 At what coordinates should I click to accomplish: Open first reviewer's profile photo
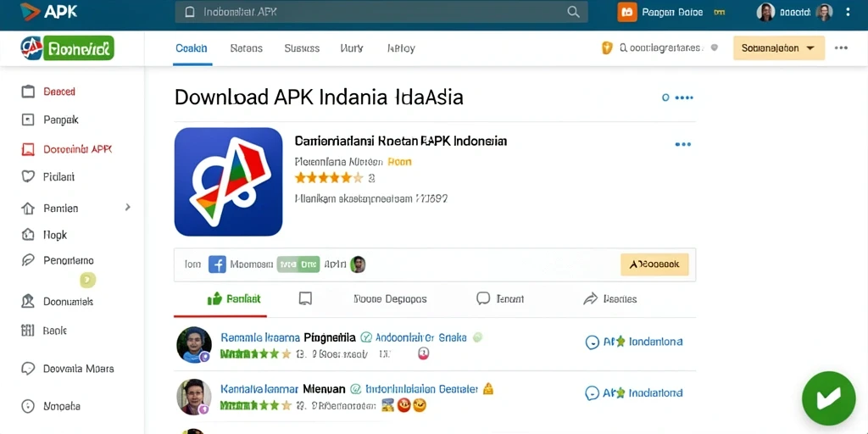194,345
